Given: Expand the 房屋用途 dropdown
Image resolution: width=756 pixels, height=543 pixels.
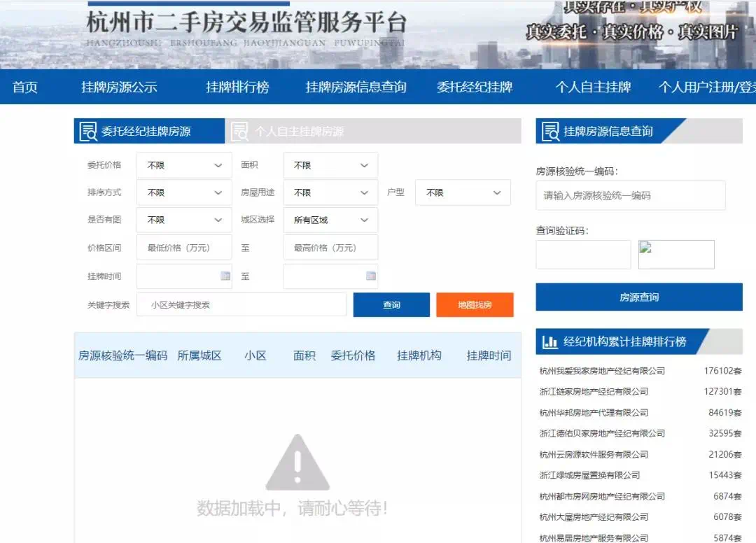Looking at the screenshot, I should [x=330, y=193].
